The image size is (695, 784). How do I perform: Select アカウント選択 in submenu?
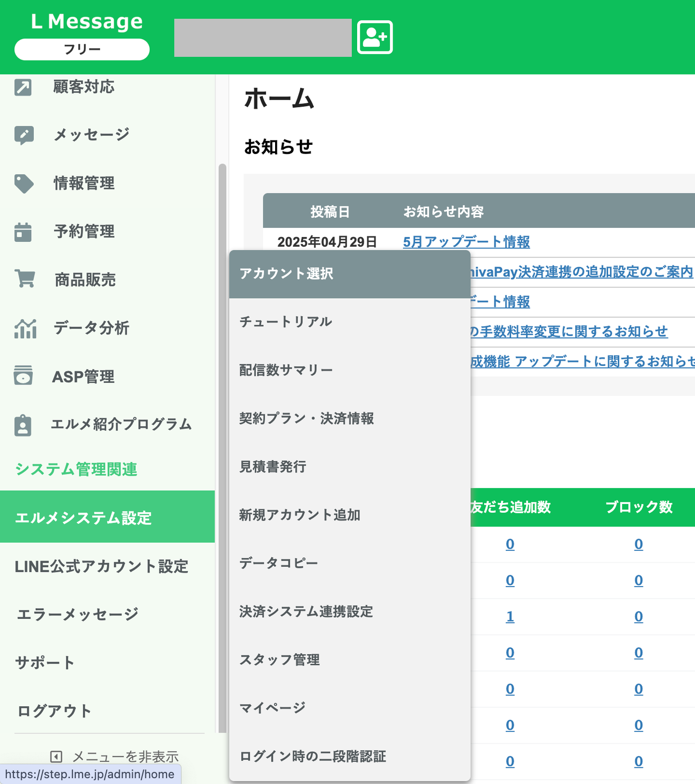[x=350, y=274]
